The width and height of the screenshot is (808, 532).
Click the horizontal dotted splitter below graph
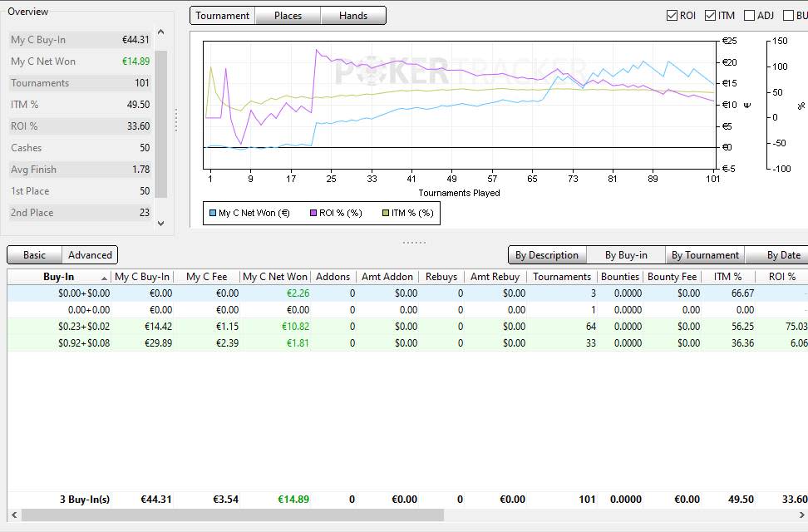pyautogui.click(x=414, y=242)
